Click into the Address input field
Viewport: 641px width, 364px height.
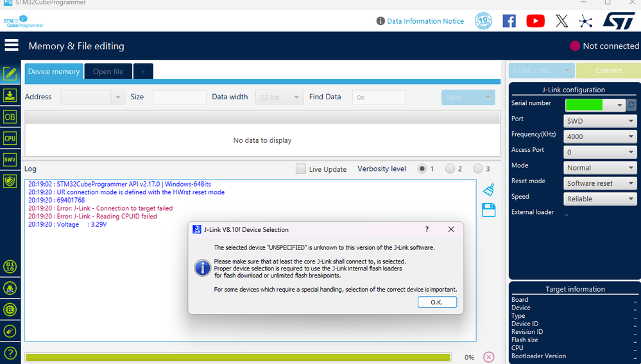click(x=86, y=97)
